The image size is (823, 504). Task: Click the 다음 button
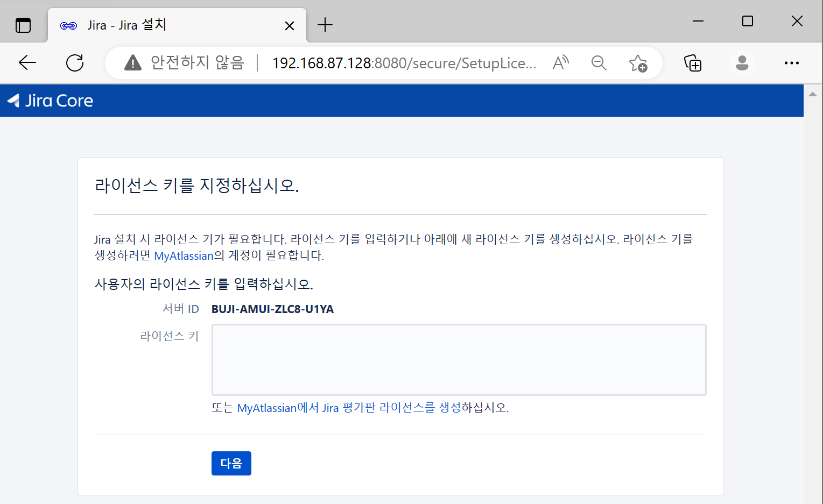click(x=231, y=463)
